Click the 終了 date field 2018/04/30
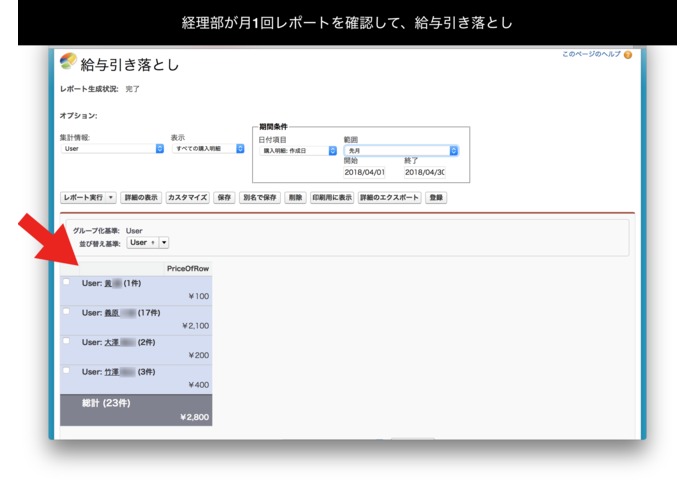The image size is (695, 494). [425, 172]
